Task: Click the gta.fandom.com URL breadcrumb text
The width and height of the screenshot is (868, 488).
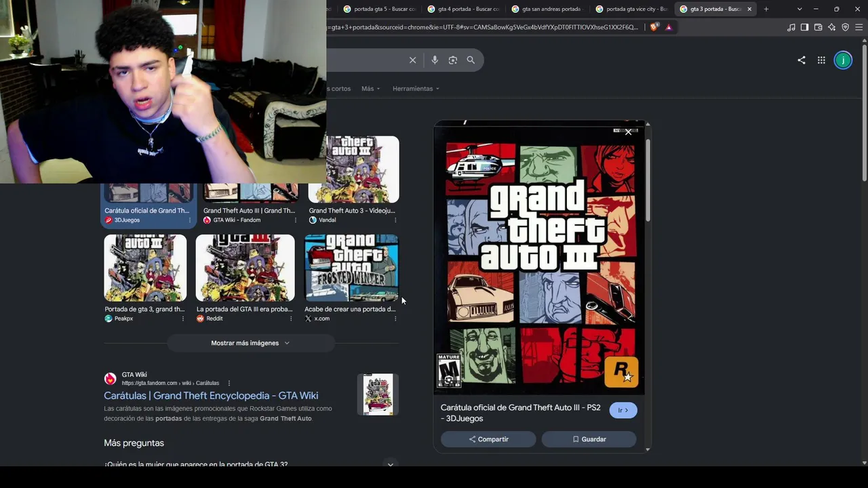Action: click(170, 384)
